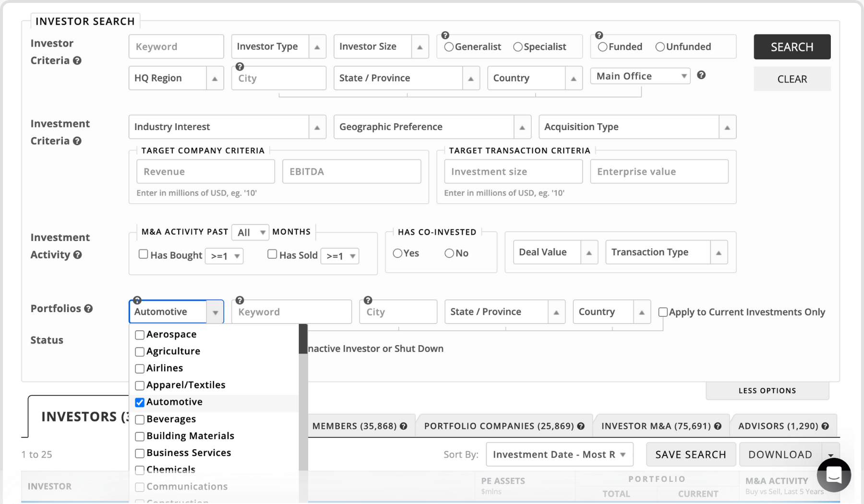Select the Specialist radio button

coord(517,47)
